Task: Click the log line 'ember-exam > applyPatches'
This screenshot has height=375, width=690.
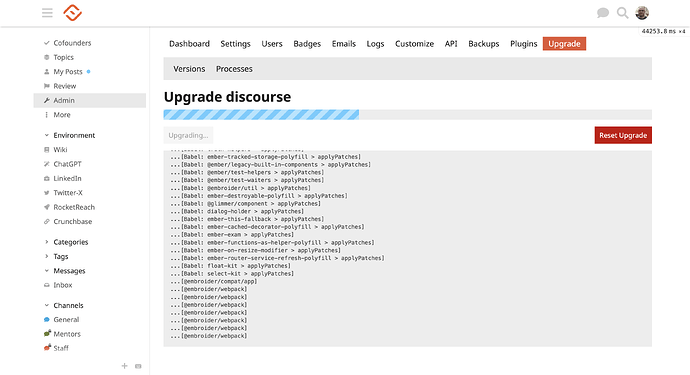Action: click(x=232, y=235)
